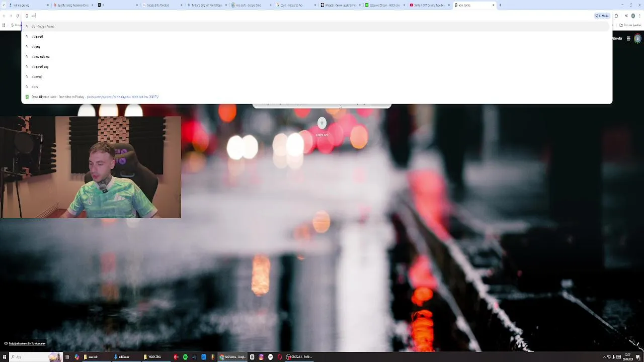Open Chrome profile avatar in toolbar
This screenshot has height=362, width=644.
coord(632,16)
